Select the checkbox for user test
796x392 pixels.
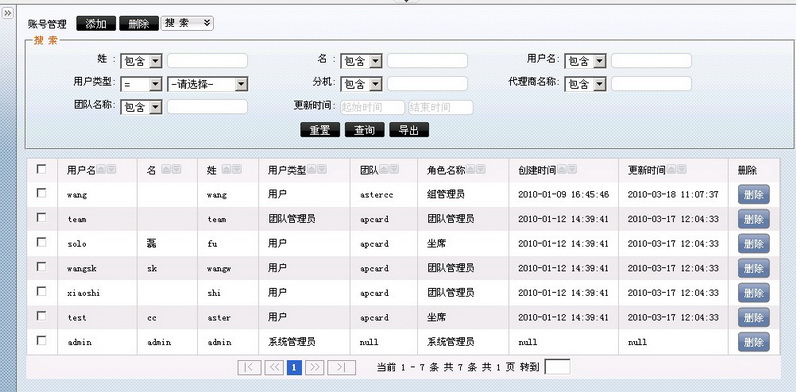pyautogui.click(x=42, y=316)
